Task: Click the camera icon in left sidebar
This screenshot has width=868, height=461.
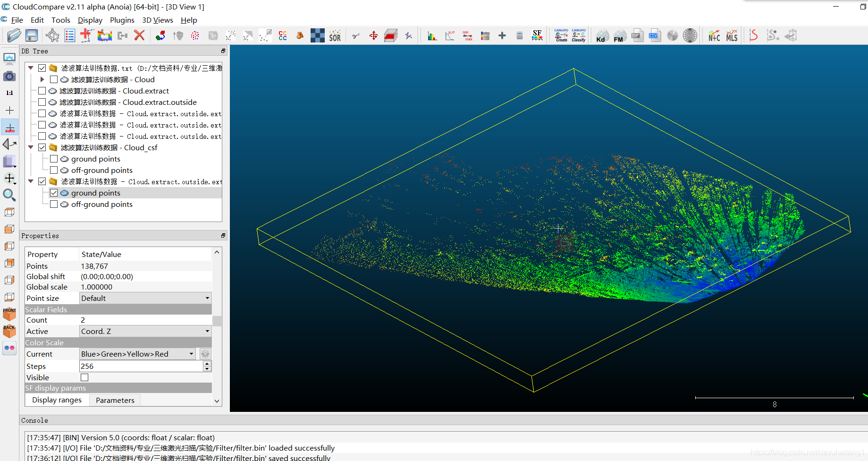Action: (x=9, y=76)
